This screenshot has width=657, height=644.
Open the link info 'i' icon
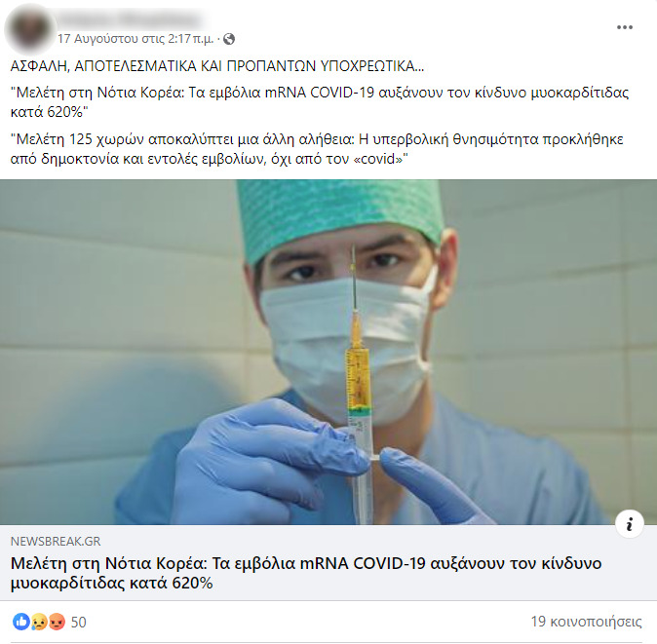point(630,524)
